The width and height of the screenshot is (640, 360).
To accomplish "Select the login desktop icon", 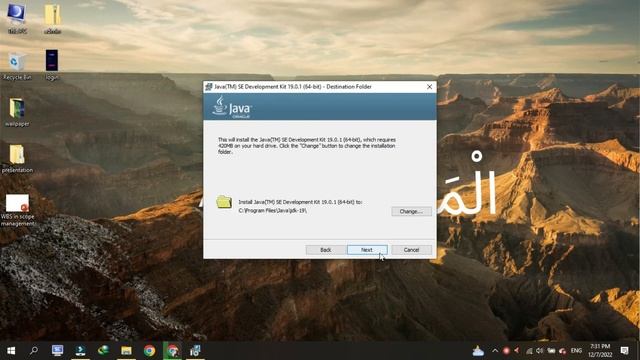I will (52, 65).
